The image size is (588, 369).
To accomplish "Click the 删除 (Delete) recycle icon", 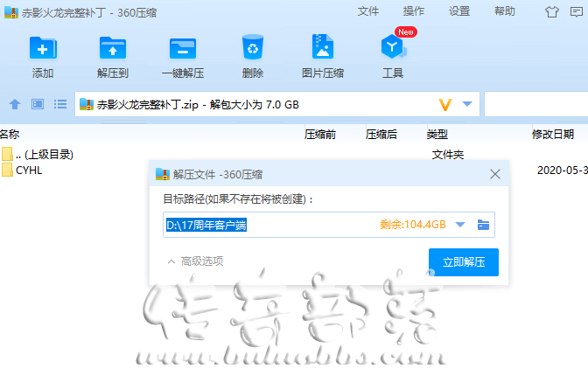I will coord(253,47).
